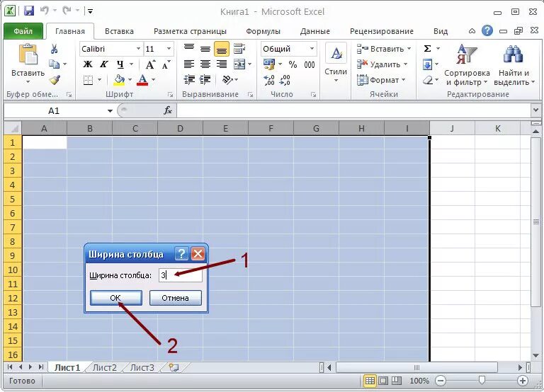Open fill color dropdown arrow
Image resolution: width=544 pixels, height=392 pixels.
point(130,80)
